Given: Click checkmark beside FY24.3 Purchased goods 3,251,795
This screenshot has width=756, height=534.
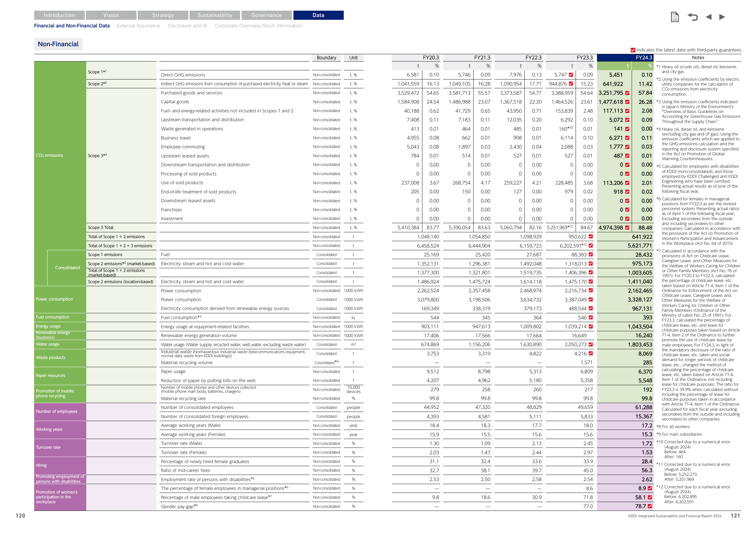Looking at the screenshot, I should click(627, 93).
